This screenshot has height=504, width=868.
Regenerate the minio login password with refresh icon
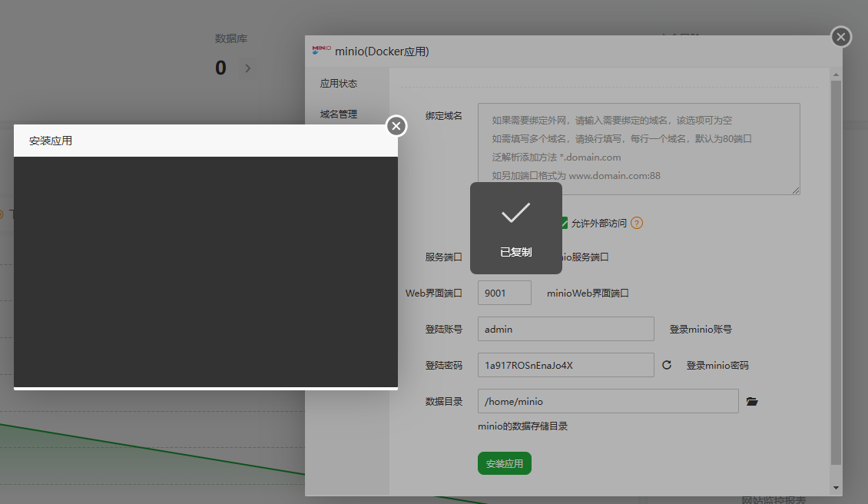pyautogui.click(x=667, y=365)
